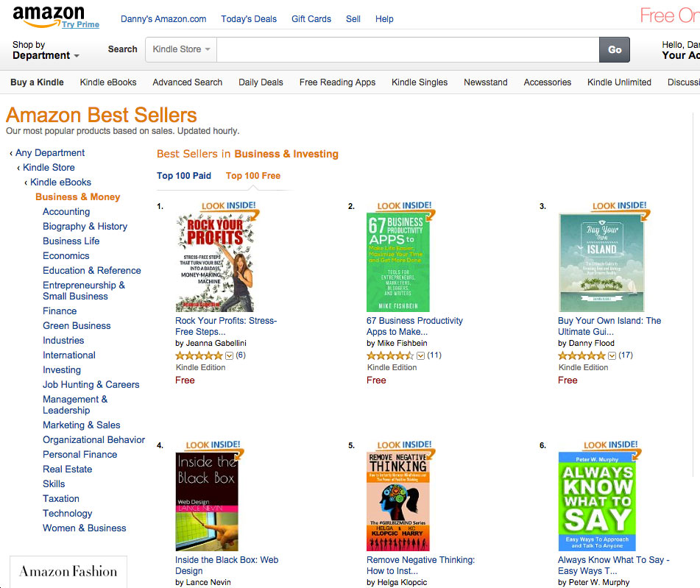
Task: Open Look Inside badge on Always Know What To Say
Action: tap(611, 445)
